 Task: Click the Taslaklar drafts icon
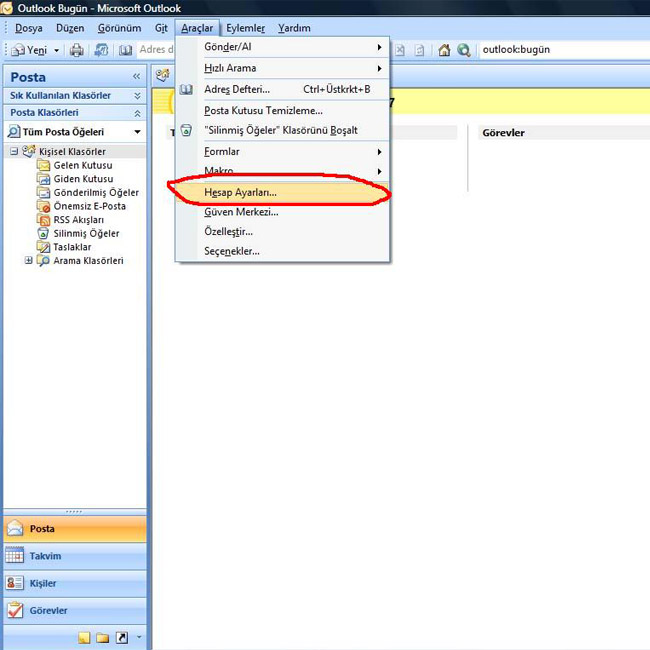tap(43, 247)
